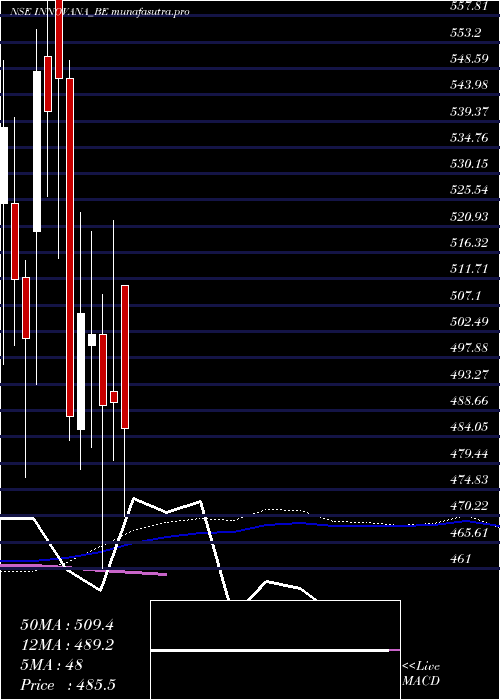Click the 507.1 price axis label
500x700 pixels.
(x=465, y=296)
